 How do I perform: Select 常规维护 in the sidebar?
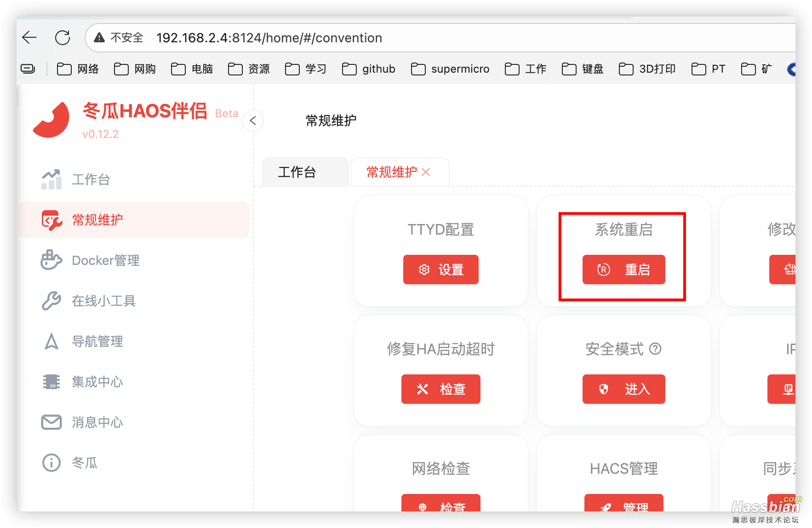pyautogui.click(x=133, y=220)
